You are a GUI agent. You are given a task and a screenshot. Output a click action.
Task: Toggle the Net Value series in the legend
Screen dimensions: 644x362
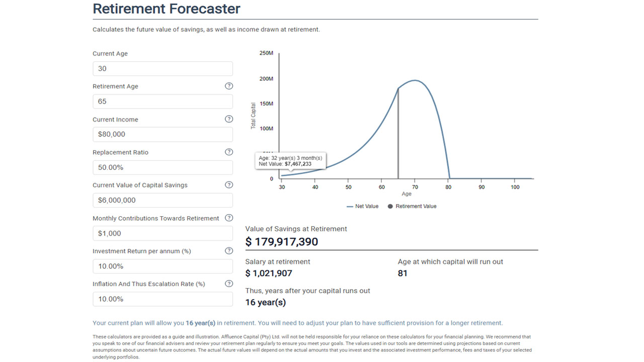coord(362,206)
